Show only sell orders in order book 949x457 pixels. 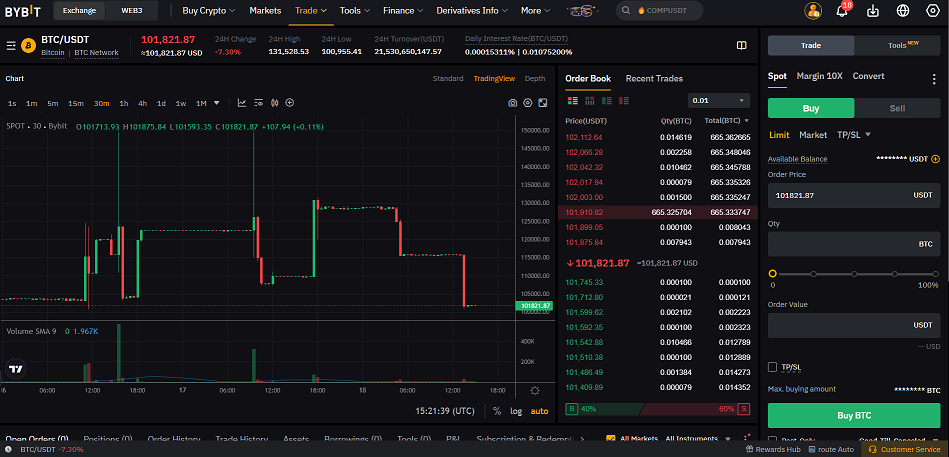tap(624, 100)
